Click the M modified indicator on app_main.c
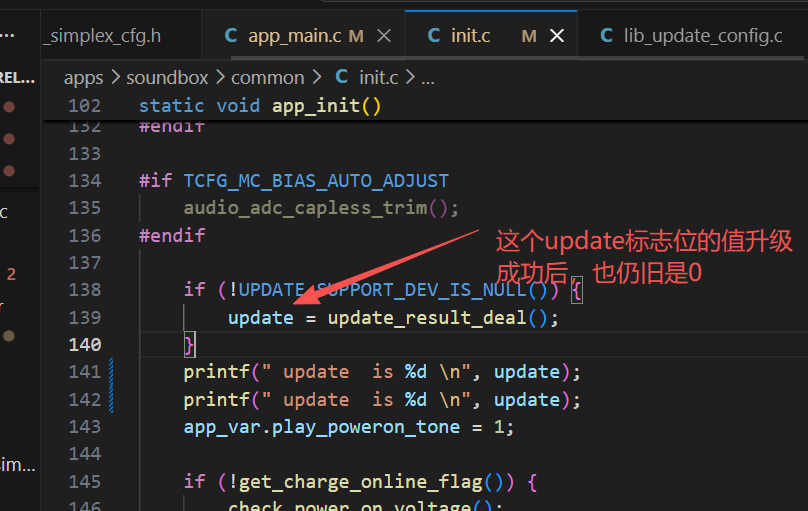The width and height of the screenshot is (808, 511). tap(356, 36)
